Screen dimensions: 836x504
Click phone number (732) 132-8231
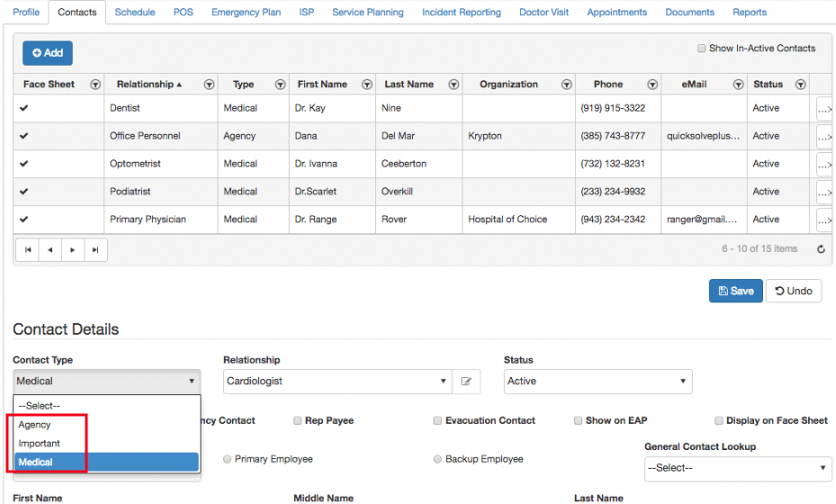[613, 164]
